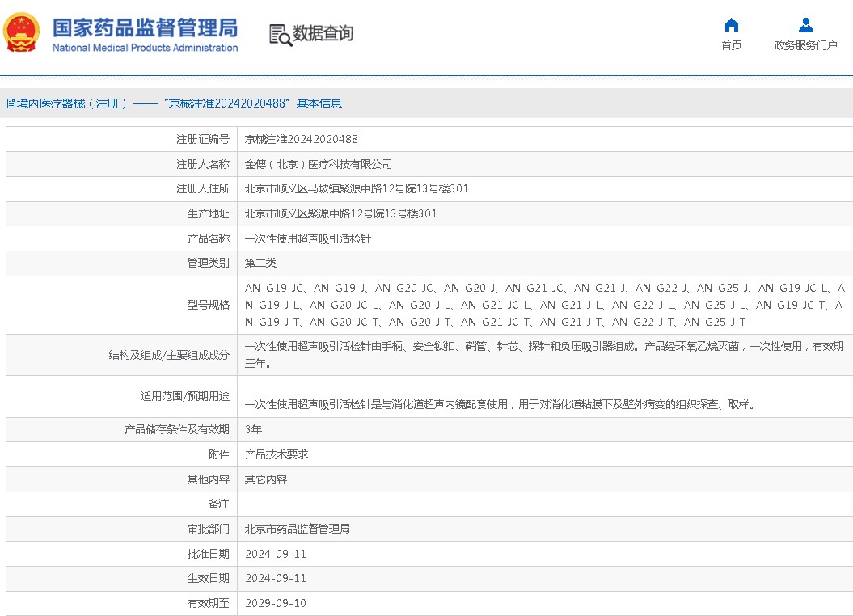
Task: Click the 结构及组成 description text
Action: tap(544, 355)
